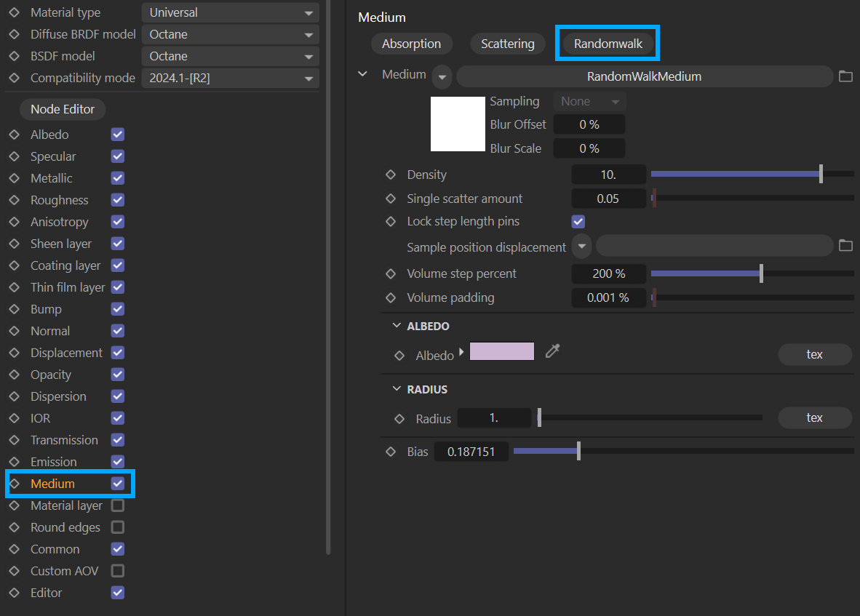
Task: Click keyframe diamond beside Bias
Action: pyautogui.click(x=391, y=452)
